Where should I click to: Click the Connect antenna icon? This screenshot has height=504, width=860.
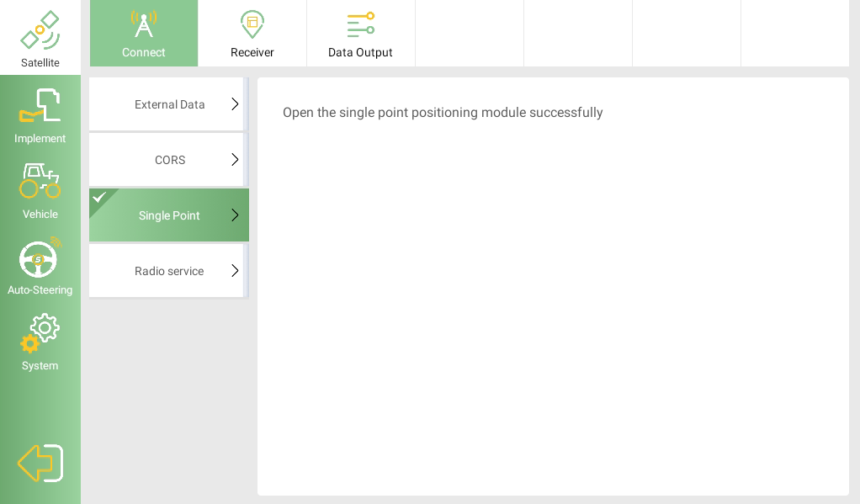[x=144, y=24]
